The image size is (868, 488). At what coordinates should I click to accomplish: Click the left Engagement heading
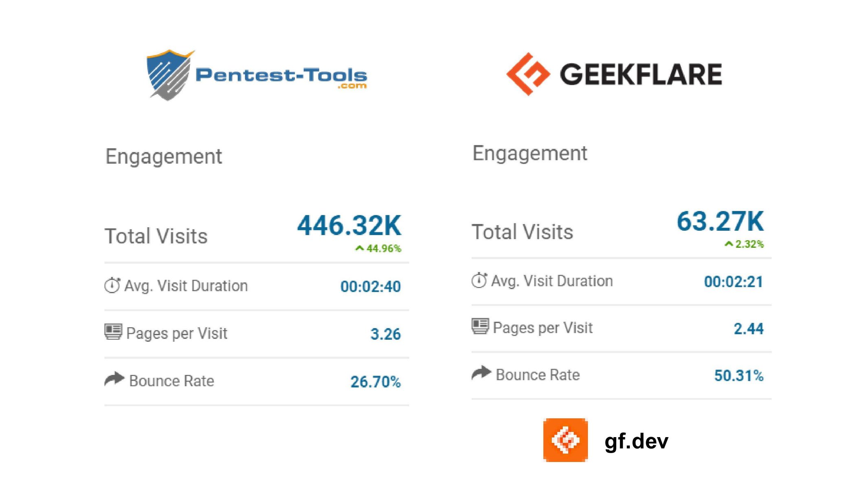pos(164,157)
